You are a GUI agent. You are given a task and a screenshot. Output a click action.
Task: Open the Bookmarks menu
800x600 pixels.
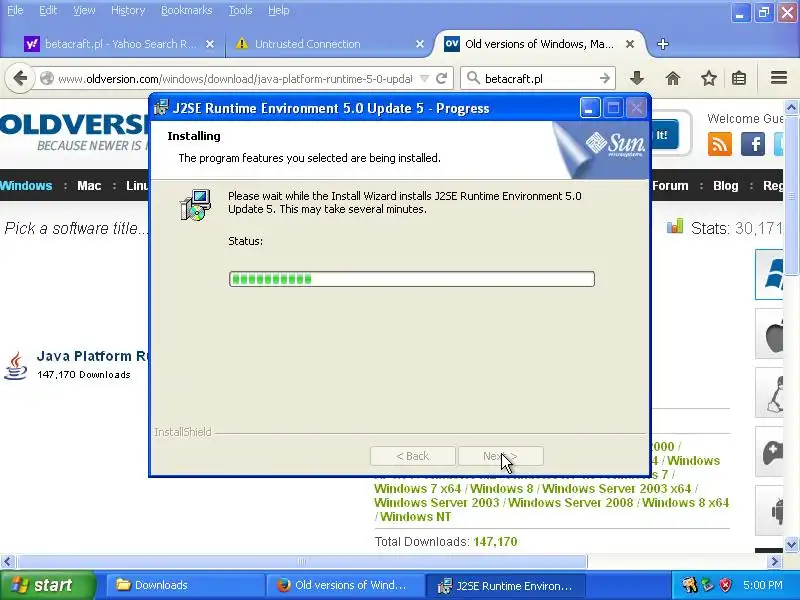click(186, 10)
